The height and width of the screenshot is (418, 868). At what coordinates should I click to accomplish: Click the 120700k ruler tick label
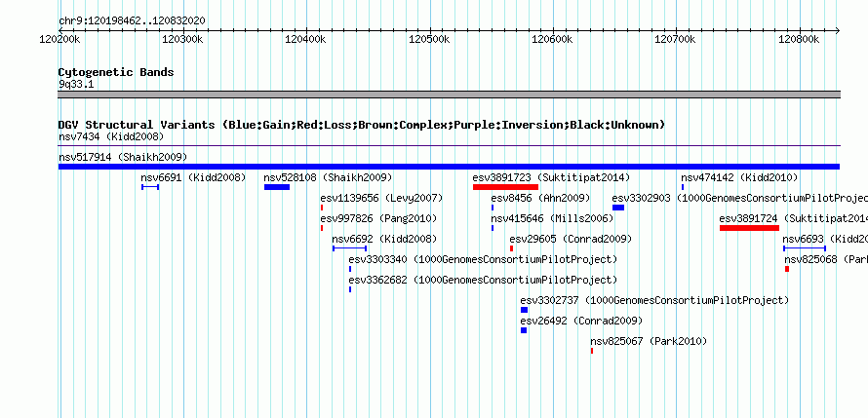point(676,39)
